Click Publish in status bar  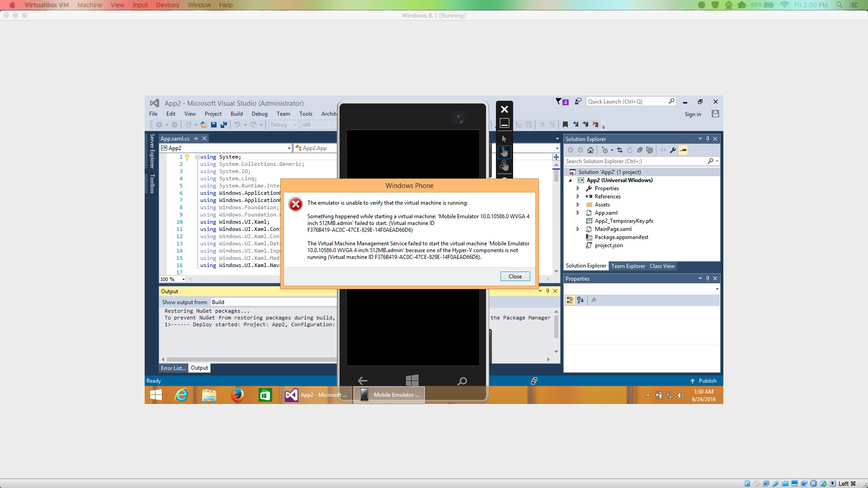coord(703,381)
